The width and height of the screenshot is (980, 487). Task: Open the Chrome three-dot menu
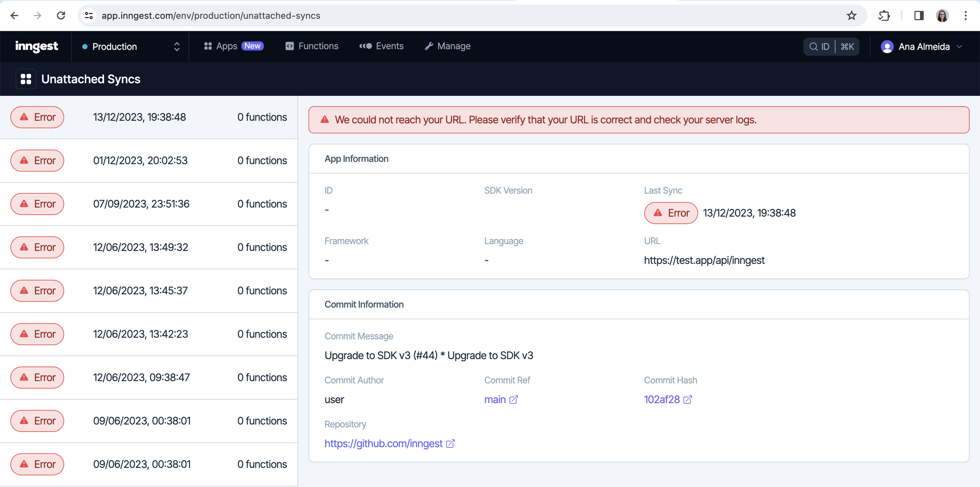(x=965, y=16)
